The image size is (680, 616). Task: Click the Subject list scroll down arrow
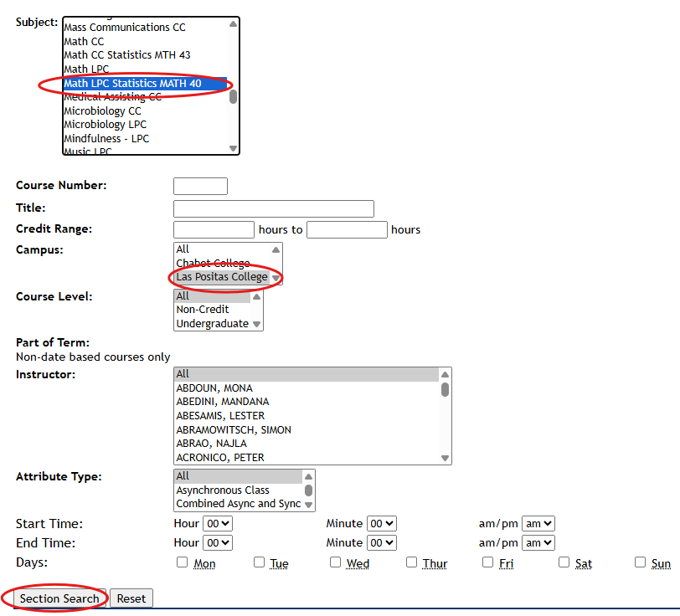[234, 148]
